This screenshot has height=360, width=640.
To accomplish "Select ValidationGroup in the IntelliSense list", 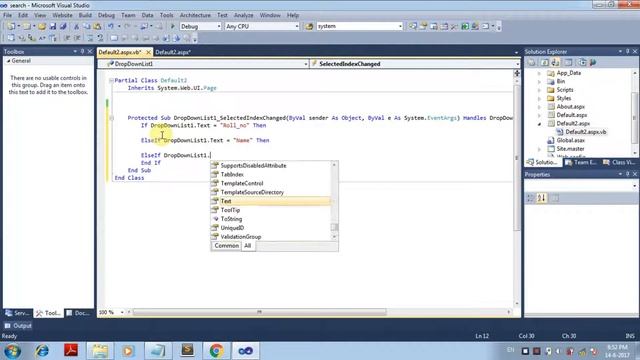I will (271, 237).
